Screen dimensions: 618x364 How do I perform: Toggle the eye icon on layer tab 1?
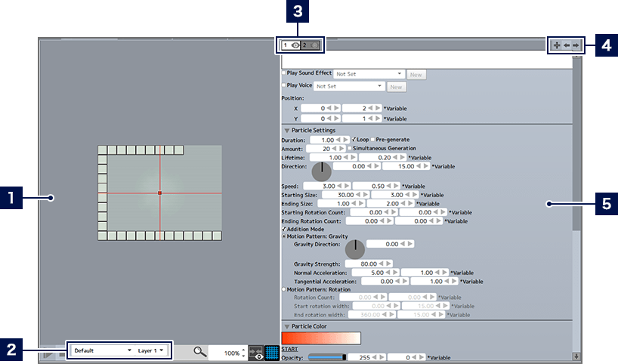click(x=295, y=45)
